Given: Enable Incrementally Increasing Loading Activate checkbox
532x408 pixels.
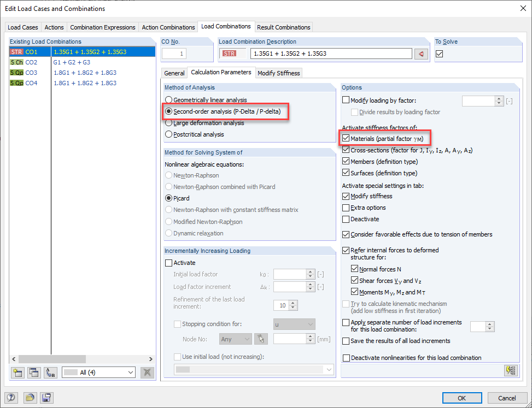Looking at the screenshot, I should [x=169, y=263].
